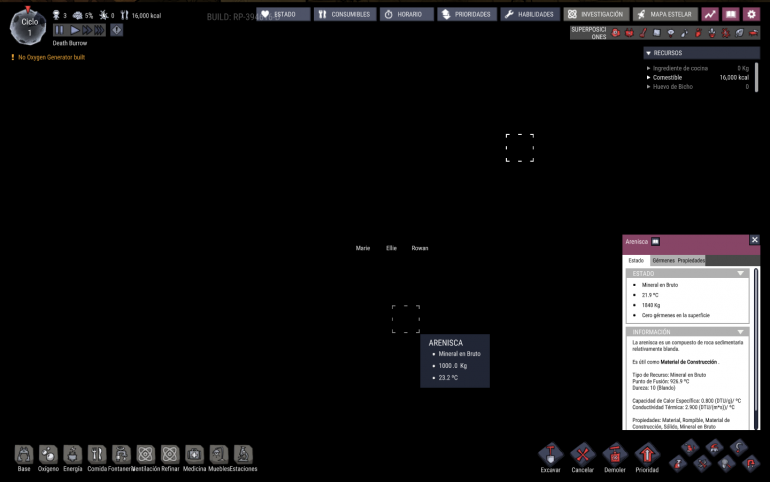Open the Investigación menu
The image size is (770, 482).
595,15
